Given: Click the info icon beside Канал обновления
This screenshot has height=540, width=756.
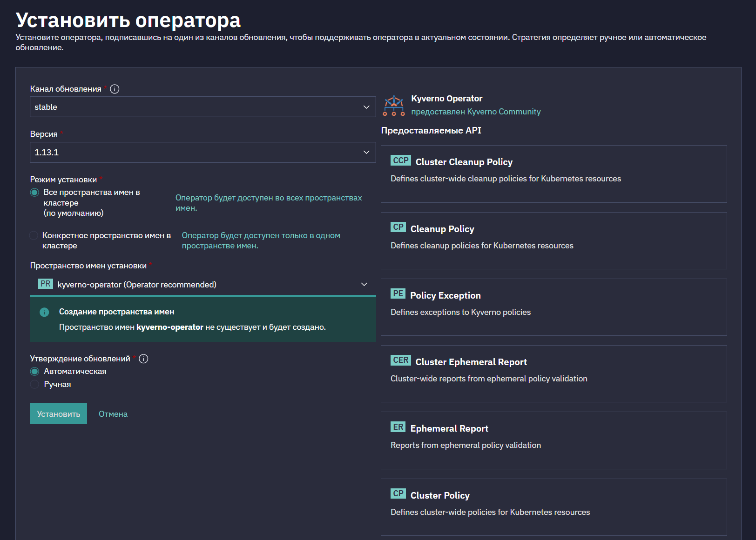Looking at the screenshot, I should click(x=115, y=89).
